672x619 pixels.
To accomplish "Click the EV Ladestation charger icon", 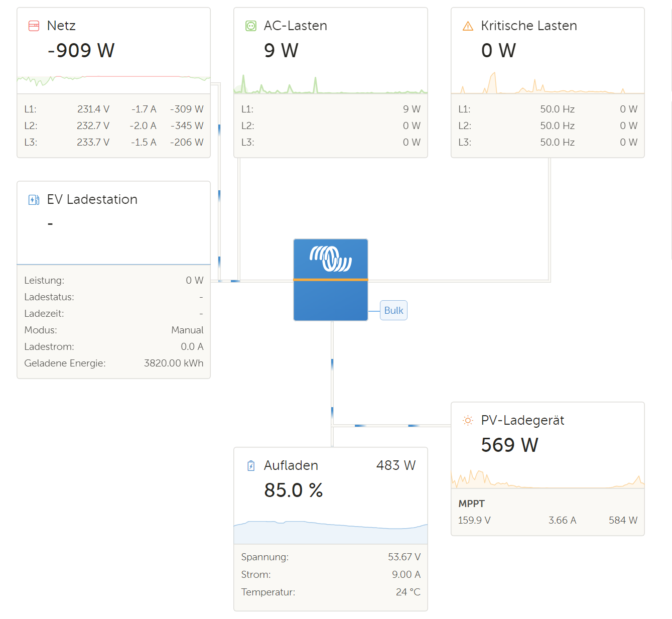I will point(34,200).
